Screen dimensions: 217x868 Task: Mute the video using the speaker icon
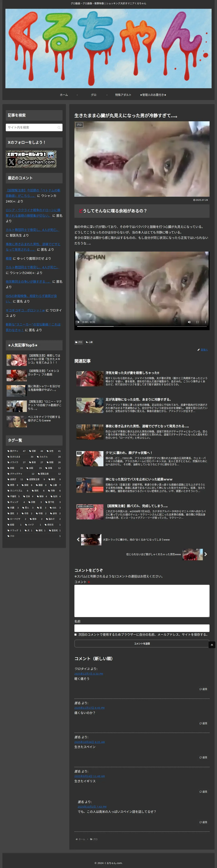coord(189,322)
